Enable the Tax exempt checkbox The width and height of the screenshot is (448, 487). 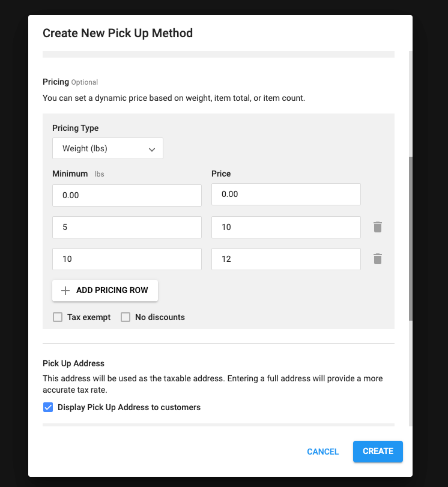coord(58,317)
